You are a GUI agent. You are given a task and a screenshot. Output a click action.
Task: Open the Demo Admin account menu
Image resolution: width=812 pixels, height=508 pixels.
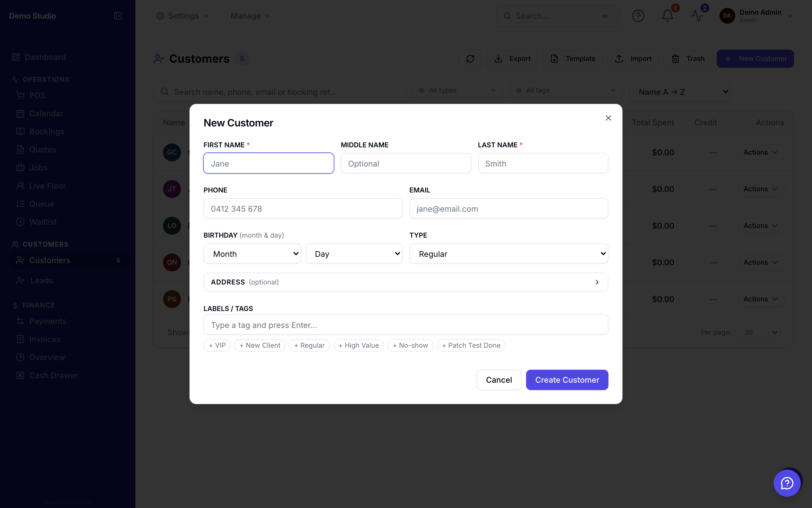pos(756,16)
